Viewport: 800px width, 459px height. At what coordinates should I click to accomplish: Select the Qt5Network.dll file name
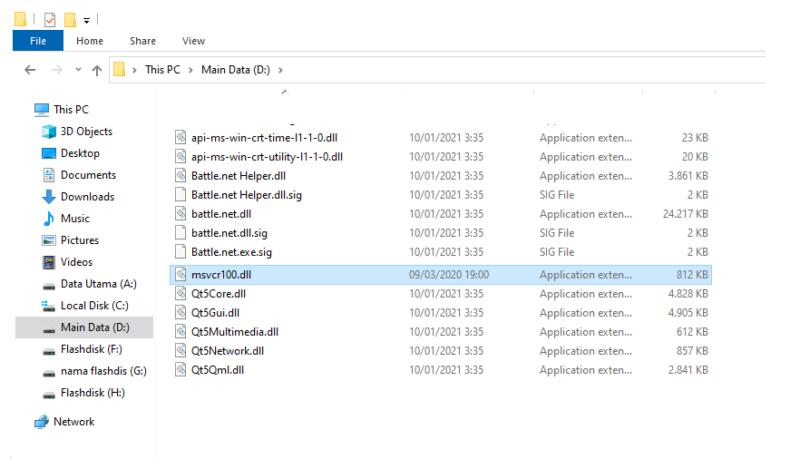click(x=228, y=351)
